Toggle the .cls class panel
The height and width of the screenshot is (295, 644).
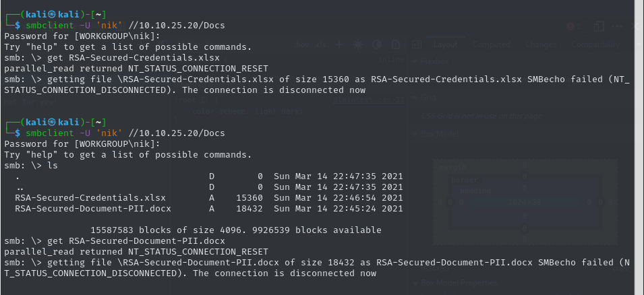point(322,44)
